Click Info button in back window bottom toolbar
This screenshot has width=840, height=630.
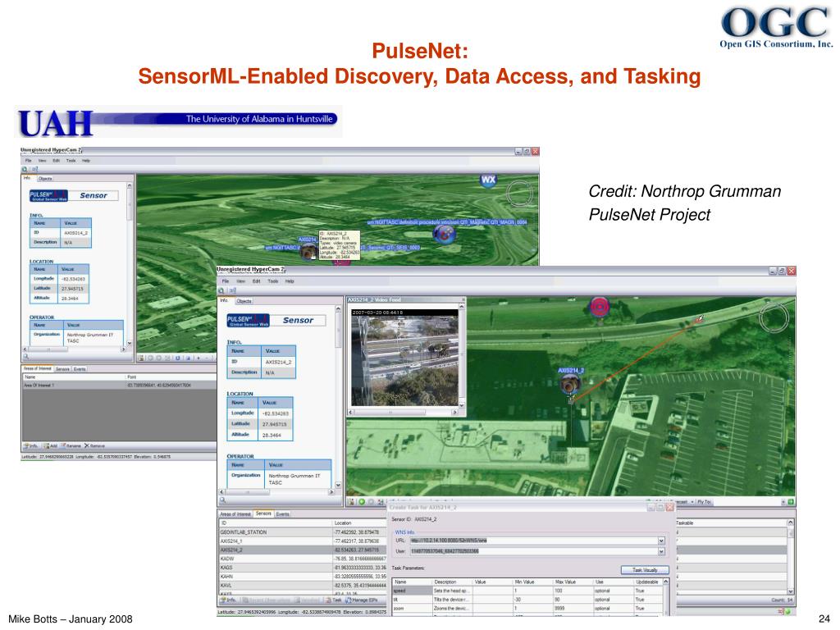(30, 445)
